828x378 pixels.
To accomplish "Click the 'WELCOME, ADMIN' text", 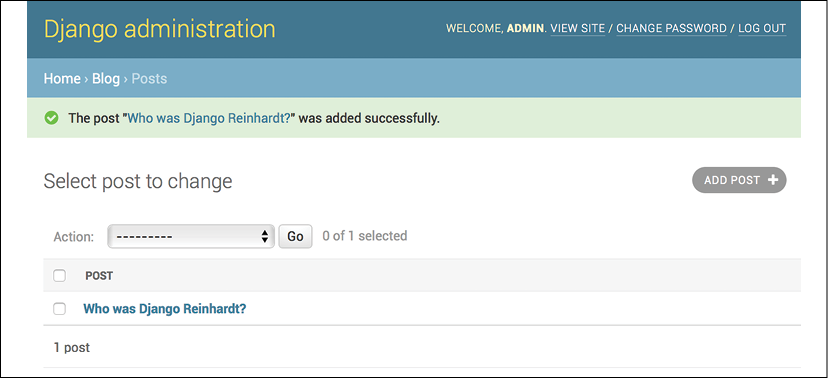I will click(495, 29).
